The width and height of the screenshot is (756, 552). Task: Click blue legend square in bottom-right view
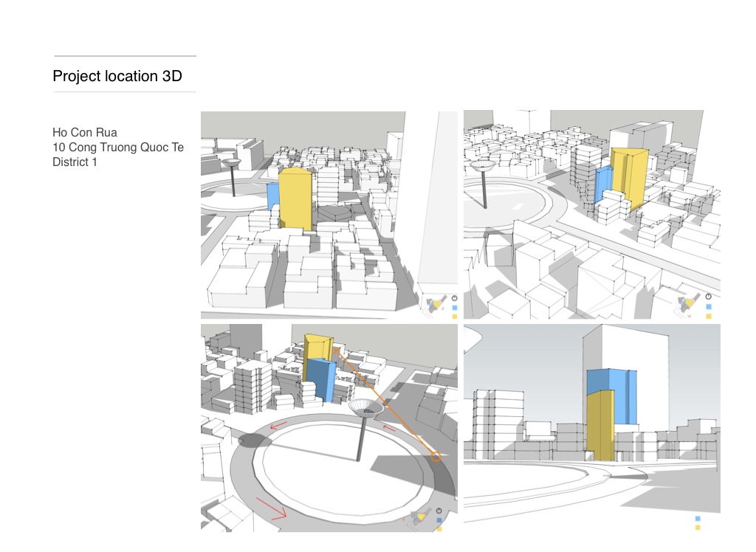pos(698,518)
